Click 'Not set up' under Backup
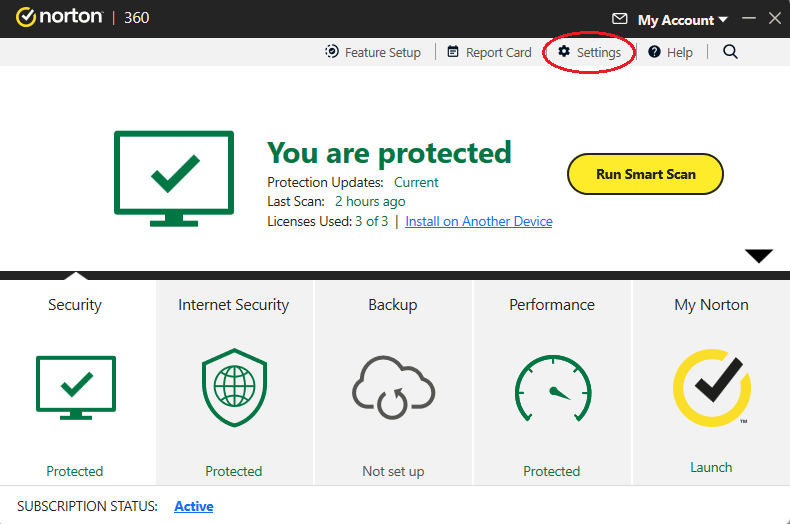 [x=393, y=471]
